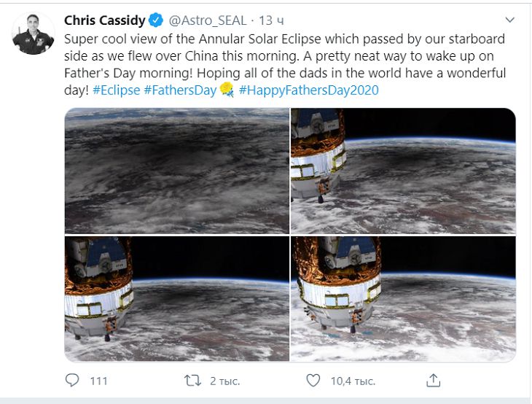
Task: Open Chris Cassidy's profile avatar
Action: (x=34, y=34)
